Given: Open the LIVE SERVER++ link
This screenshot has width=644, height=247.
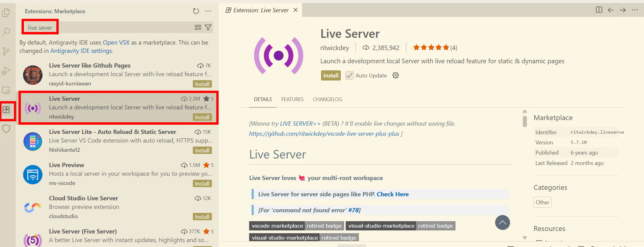Looking at the screenshot, I should coord(300,123).
